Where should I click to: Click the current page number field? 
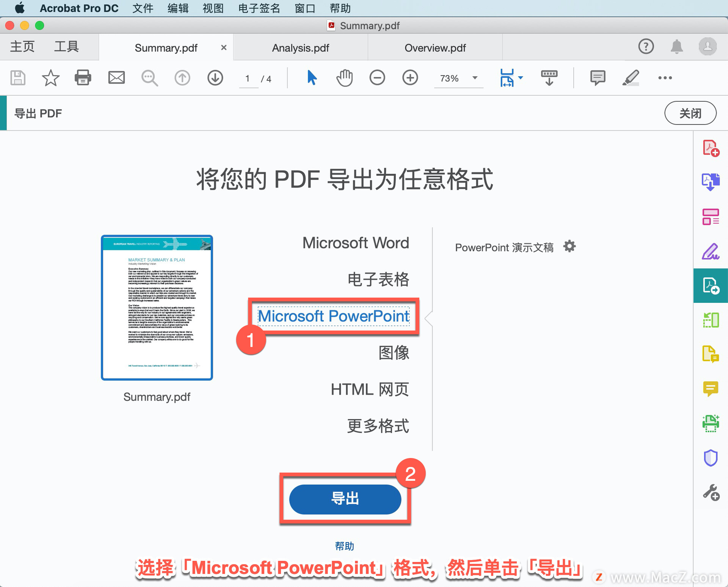coord(248,79)
